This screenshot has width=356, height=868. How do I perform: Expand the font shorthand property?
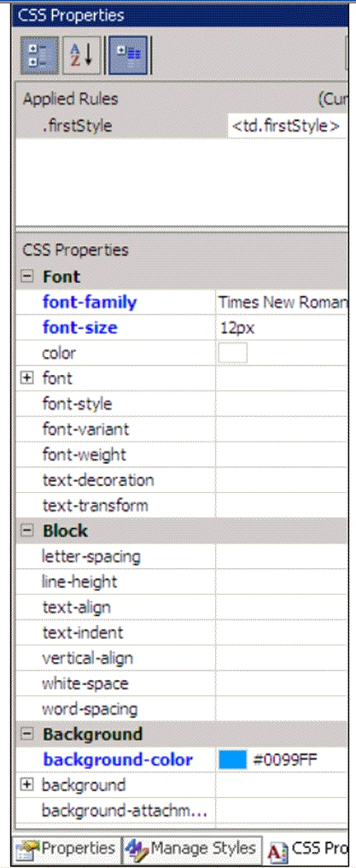[26, 378]
